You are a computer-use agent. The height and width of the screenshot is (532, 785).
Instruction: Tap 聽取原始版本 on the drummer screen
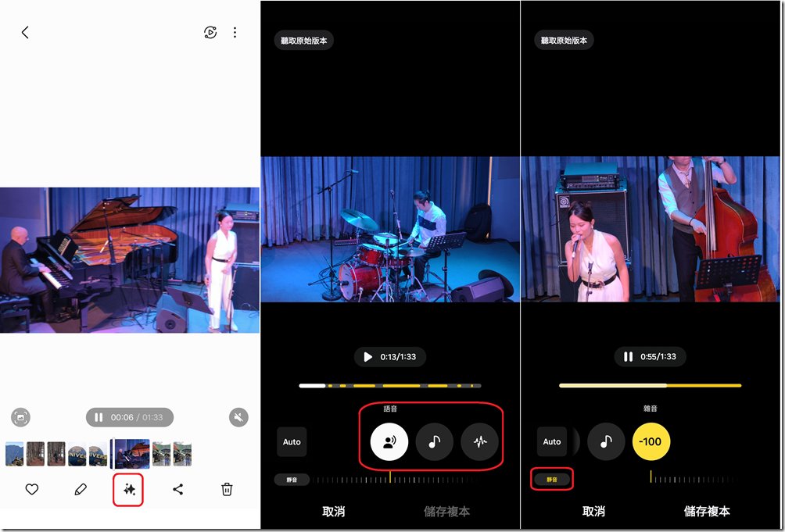(x=304, y=41)
